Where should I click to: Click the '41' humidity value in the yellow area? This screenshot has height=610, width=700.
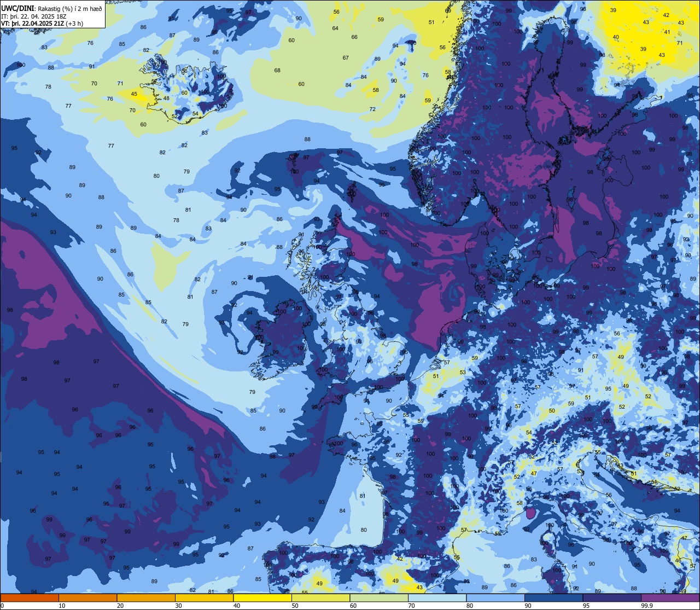click(667, 32)
